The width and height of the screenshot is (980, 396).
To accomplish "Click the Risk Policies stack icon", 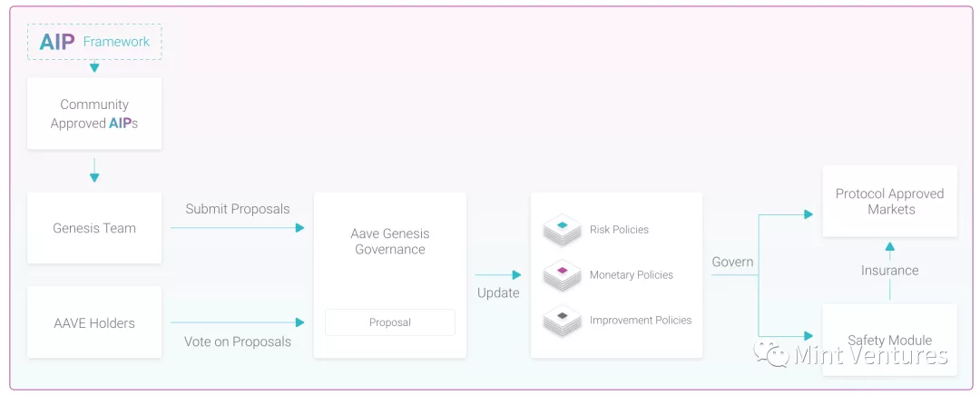I will click(x=562, y=229).
